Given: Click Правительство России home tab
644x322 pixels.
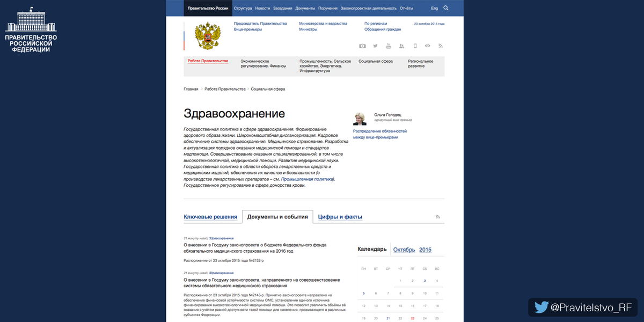Looking at the screenshot, I should pos(208,8).
